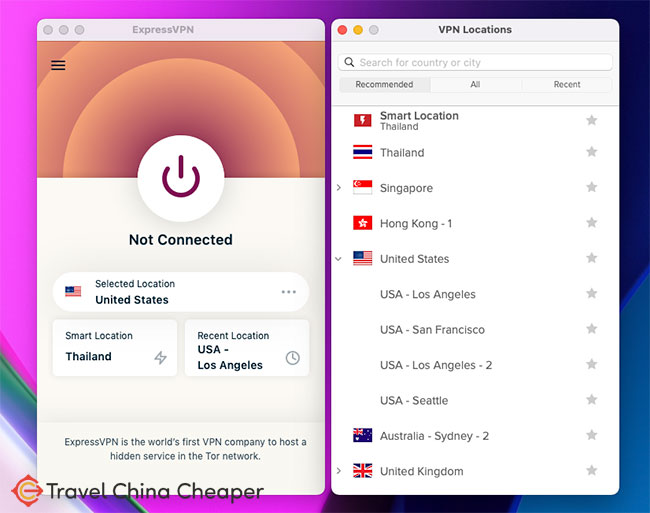Minimize the VPN Locations window
This screenshot has width=650, height=513.
pos(358,30)
